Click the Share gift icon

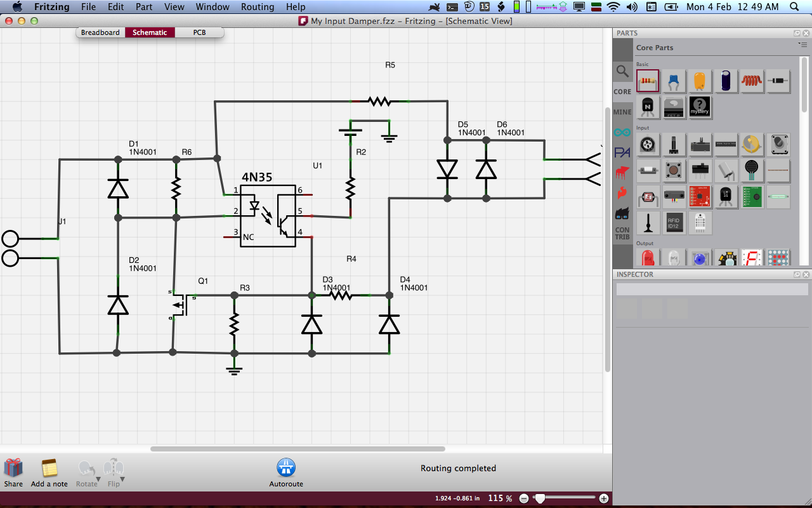tap(13, 468)
